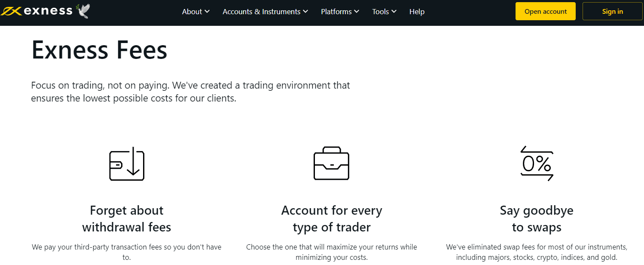
Task: Select Help in the navigation bar
Action: pyautogui.click(x=416, y=12)
